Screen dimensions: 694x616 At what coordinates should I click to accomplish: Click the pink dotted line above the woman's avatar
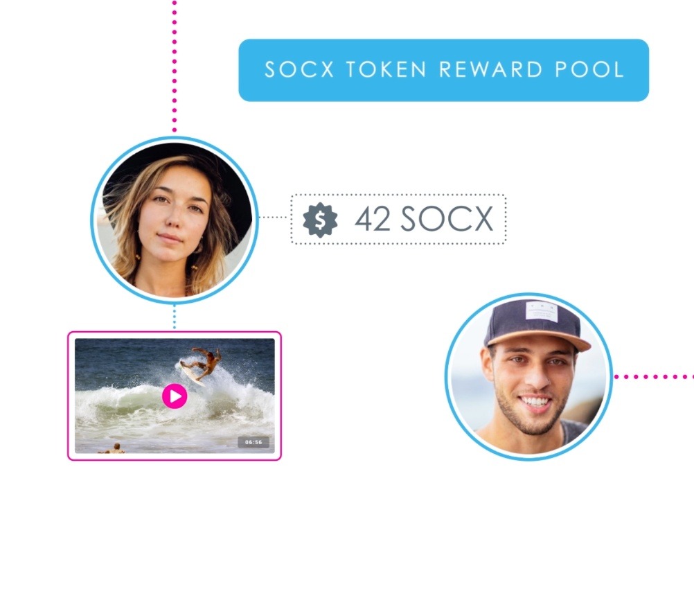point(175,67)
